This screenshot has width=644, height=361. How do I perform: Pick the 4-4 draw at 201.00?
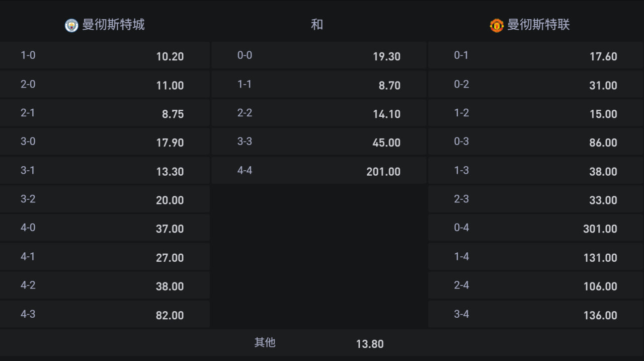[x=318, y=171]
